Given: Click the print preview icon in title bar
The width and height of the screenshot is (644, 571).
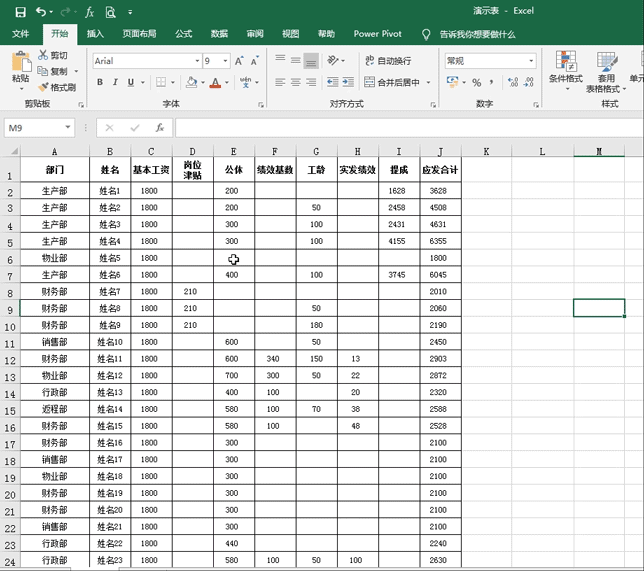Looking at the screenshot, I should tap(110, 12).
